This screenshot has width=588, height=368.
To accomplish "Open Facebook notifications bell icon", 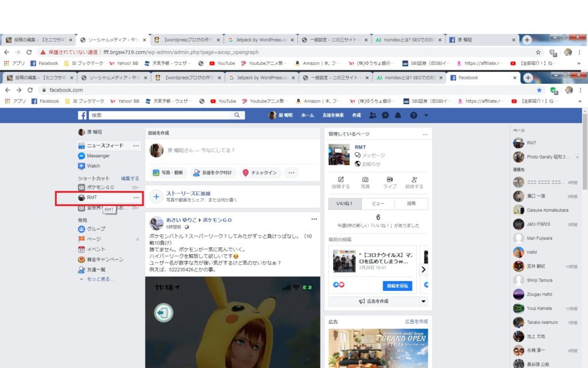I will 398,115.
